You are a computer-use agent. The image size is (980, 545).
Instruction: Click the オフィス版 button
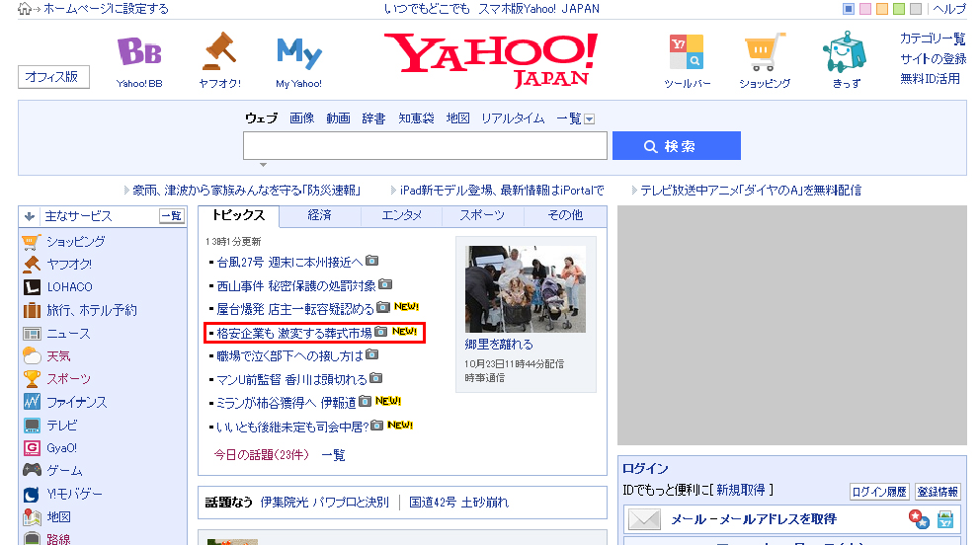(x=53, y=77)
